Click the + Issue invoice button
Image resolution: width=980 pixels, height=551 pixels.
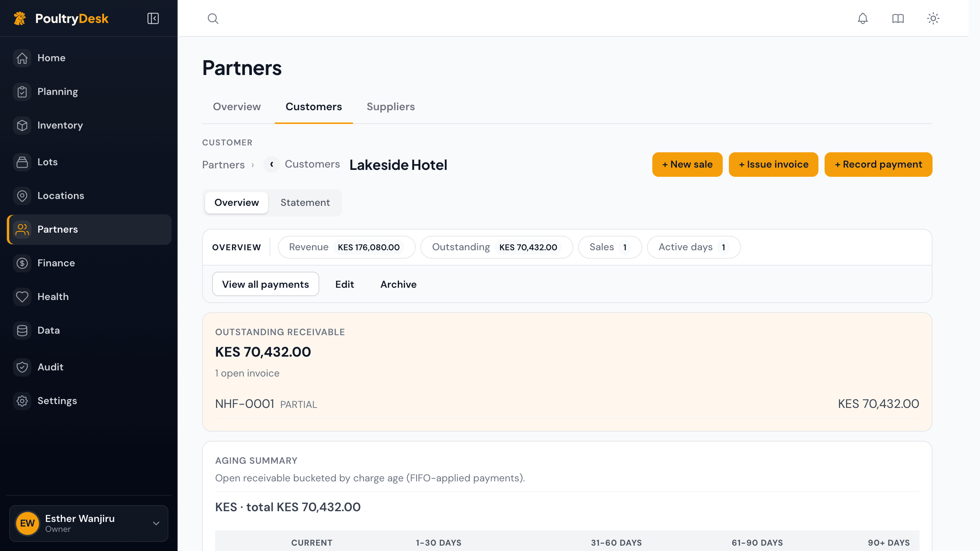pyautogui.click(x=773, y=165)
